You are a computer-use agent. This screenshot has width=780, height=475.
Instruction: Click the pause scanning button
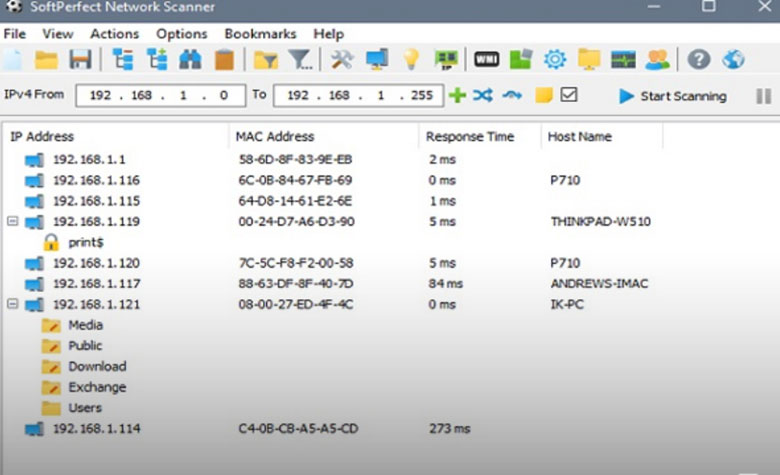pyautogui.click(x=764, y=96)
